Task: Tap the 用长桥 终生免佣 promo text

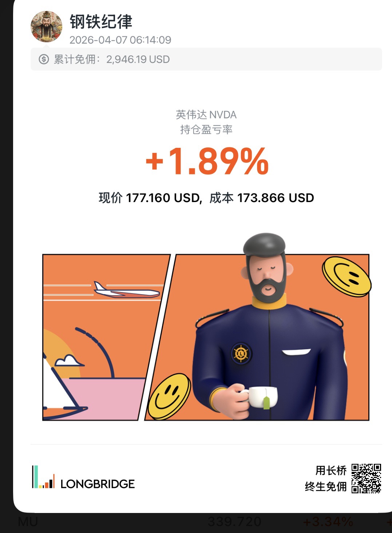Action: (326, 478)
